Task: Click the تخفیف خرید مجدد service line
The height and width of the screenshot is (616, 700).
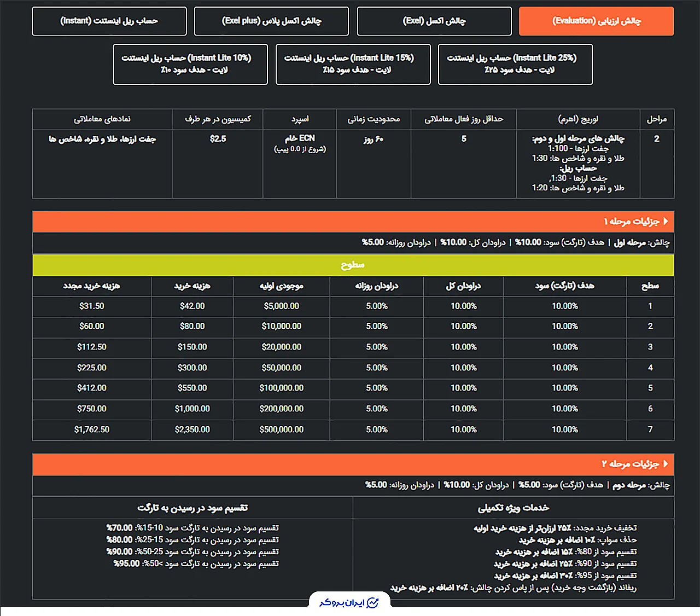Action: click(x=555, y=528)
